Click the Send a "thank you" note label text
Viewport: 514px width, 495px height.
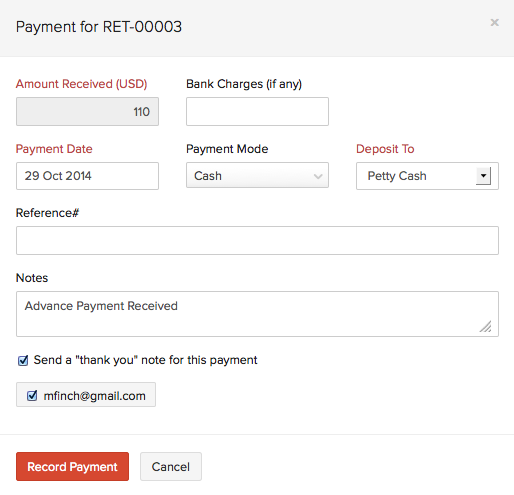[145, 360]
